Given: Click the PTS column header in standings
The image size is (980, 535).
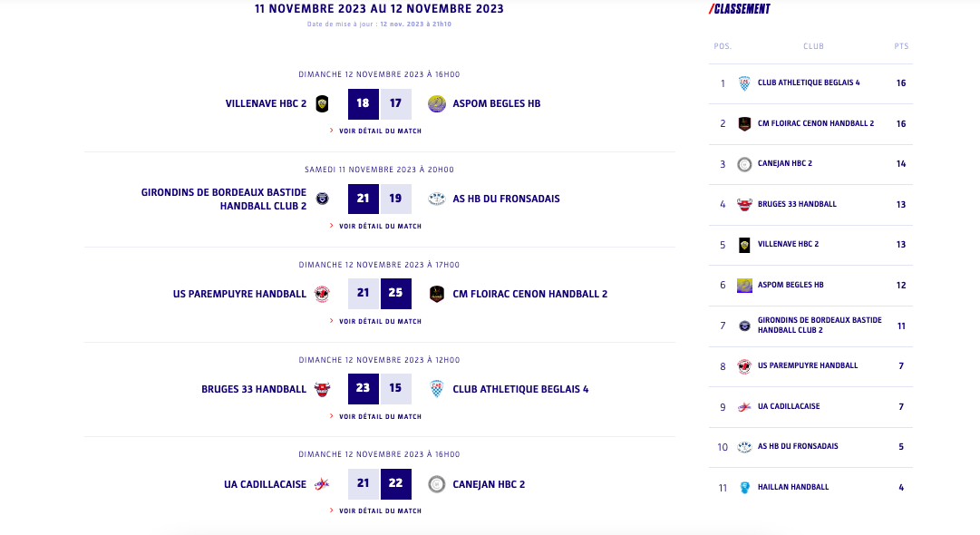Looking at the screenshot, I should point(901,46).
